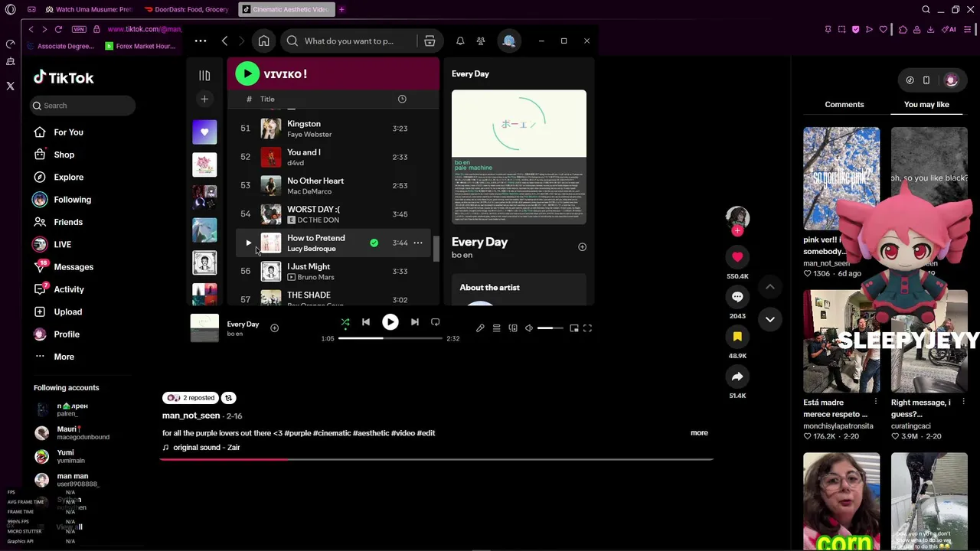Screen dimensions: 980x551
Task: Add Every Day to Liked Songs in player bar
Action: tap(274, 328)
